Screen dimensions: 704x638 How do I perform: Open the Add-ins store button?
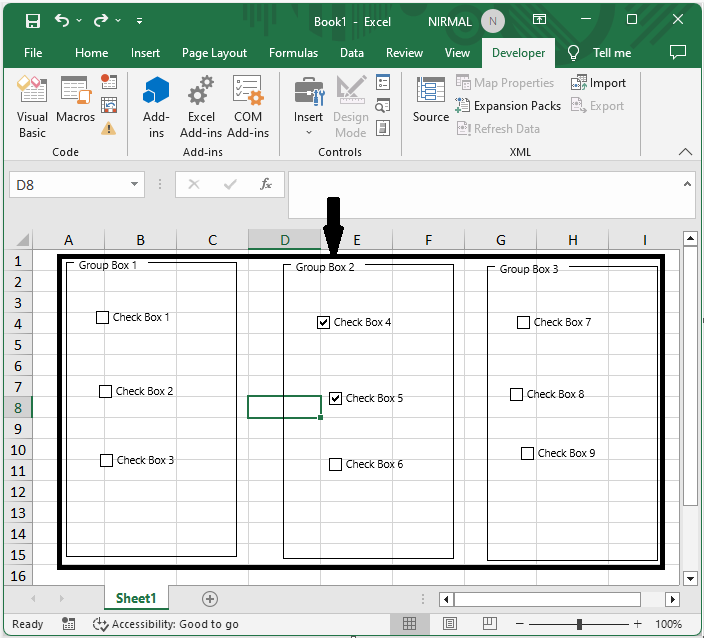[x=156, y=107]
